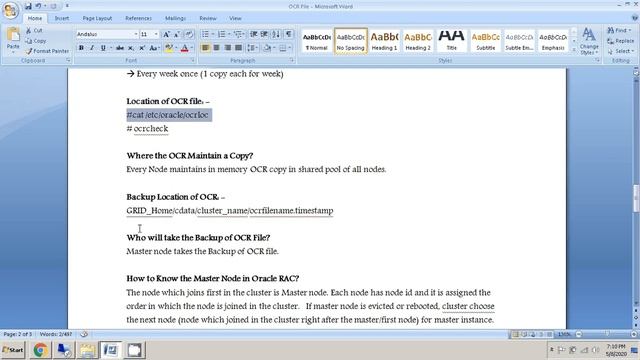Open the Windows Start menu
This screenshot has width=640, height=360.
[x=13, y=350]
